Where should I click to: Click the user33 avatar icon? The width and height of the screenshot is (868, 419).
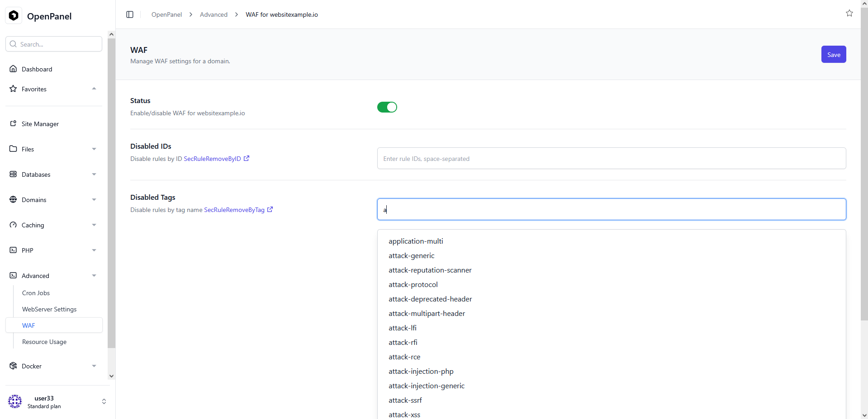pos(15,401)
